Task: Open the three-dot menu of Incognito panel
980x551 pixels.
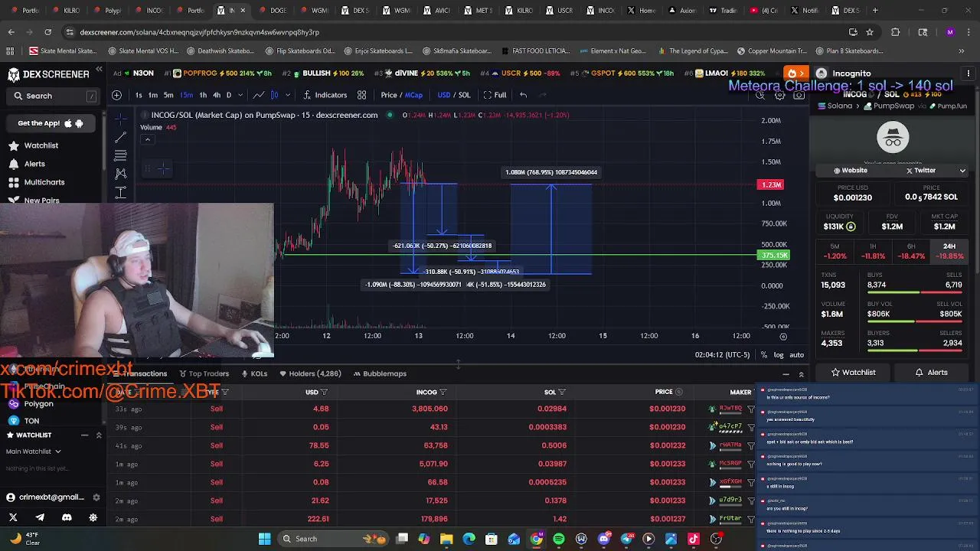Action: [x=969, y=73]
